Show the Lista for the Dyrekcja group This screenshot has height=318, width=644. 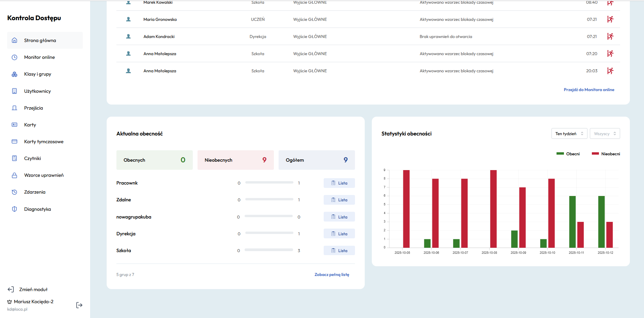point(339,234)
